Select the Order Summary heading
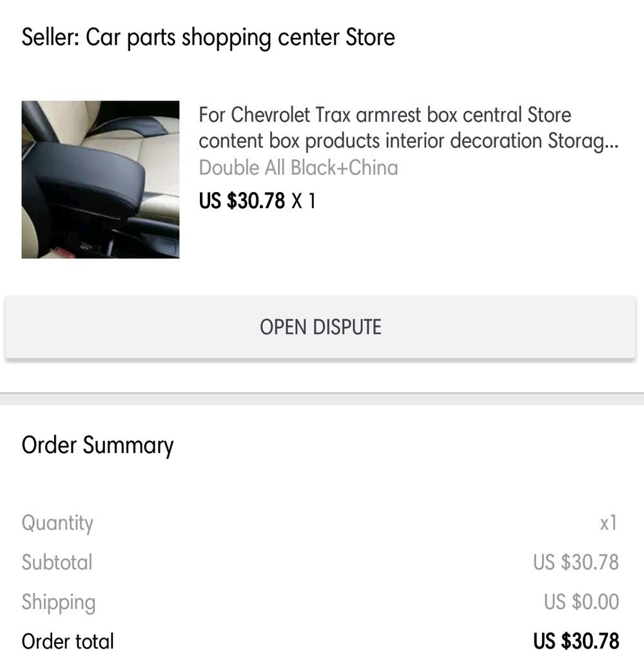This screenshot has height=660, width=644. pos(97,445)
